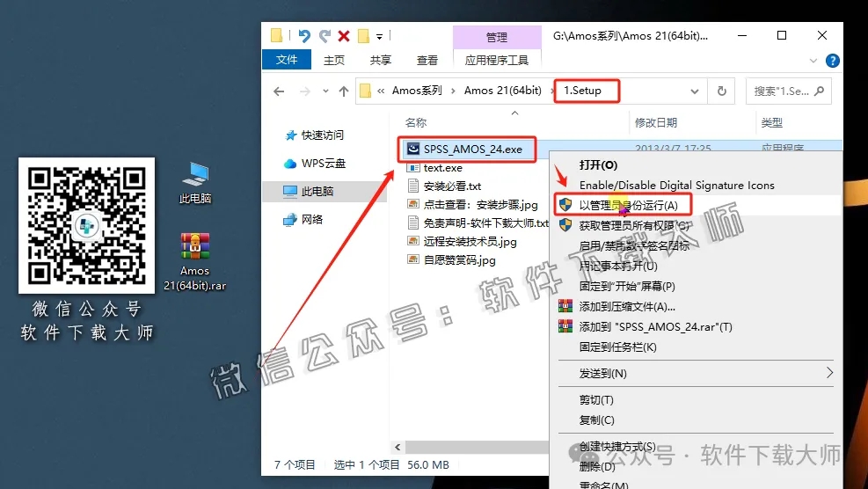The width and height of the screenshot is (868, 489).
Task: Click the 远程安装技术员.jpg image icon
Action: 413,241
